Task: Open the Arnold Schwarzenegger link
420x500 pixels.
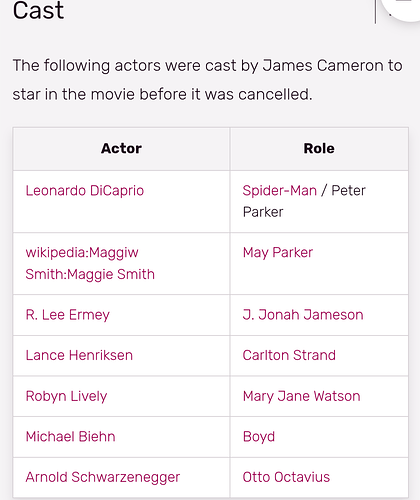Action: coord(103,477)
